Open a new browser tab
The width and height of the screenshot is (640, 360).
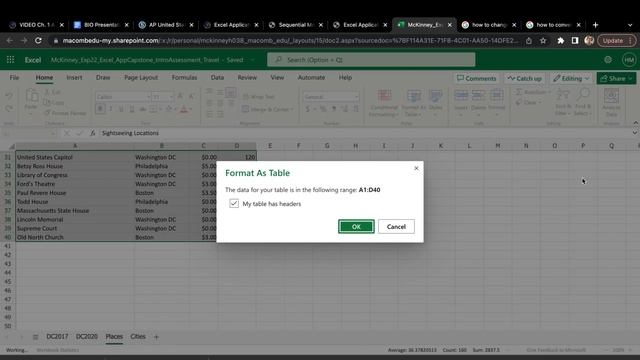[x=596, y=25]
